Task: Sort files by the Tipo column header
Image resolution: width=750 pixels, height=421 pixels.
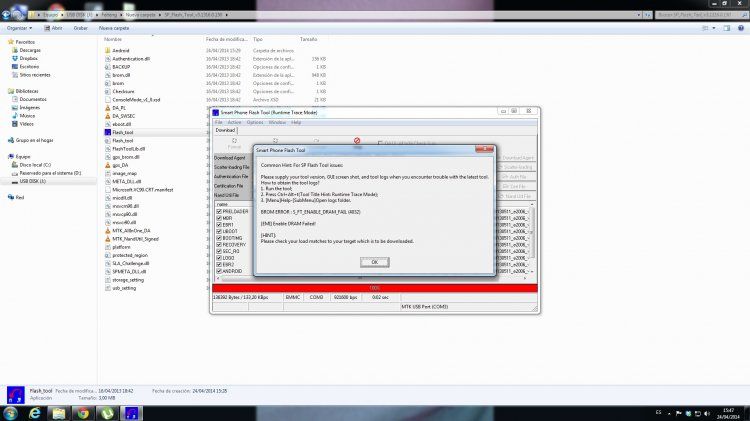Action: coord(258,39)
